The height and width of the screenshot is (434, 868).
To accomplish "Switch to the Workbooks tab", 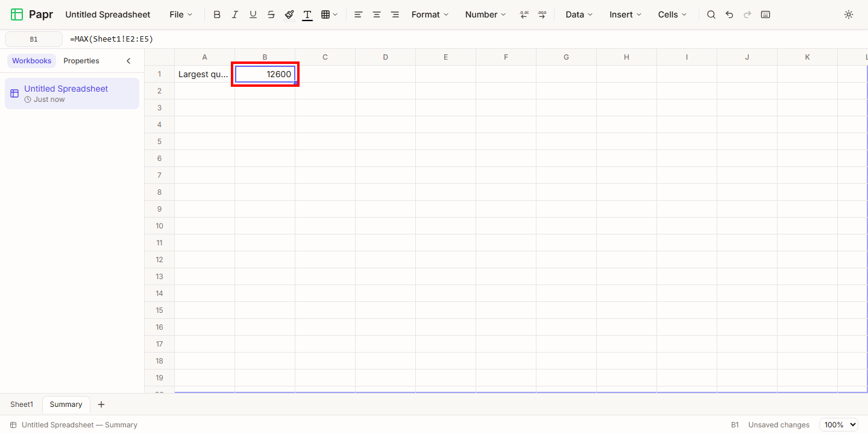I will [32, 61].
